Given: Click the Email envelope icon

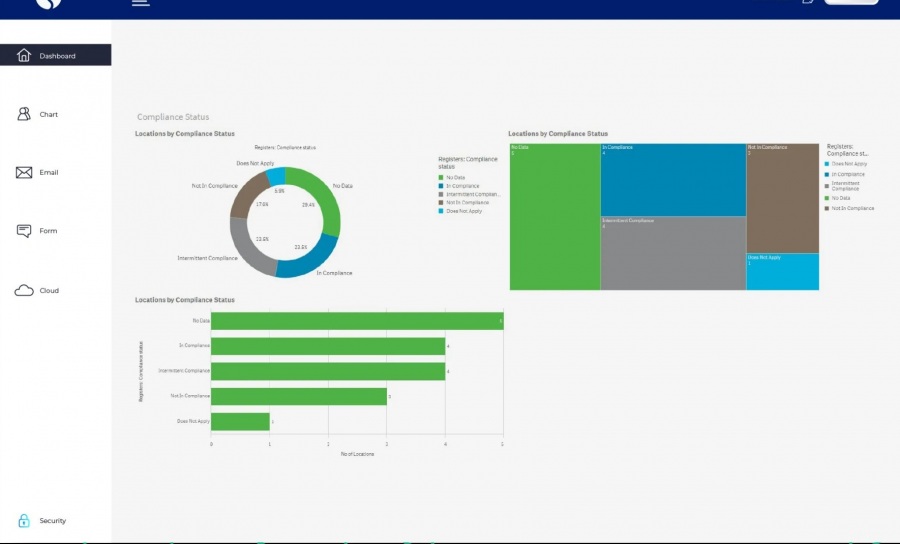Looking at the screenshot, I should click(24, 172).
